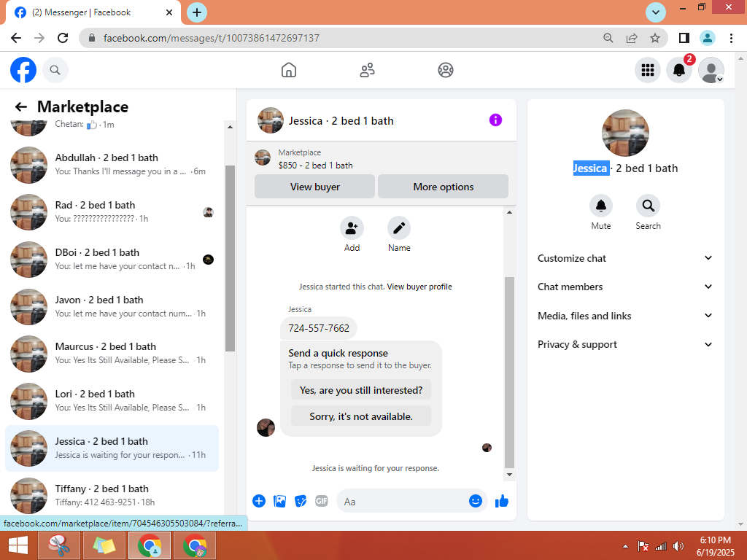Go to the Home feed icon
This screenshot has width=747, height=560.
[x=289, y=70]
